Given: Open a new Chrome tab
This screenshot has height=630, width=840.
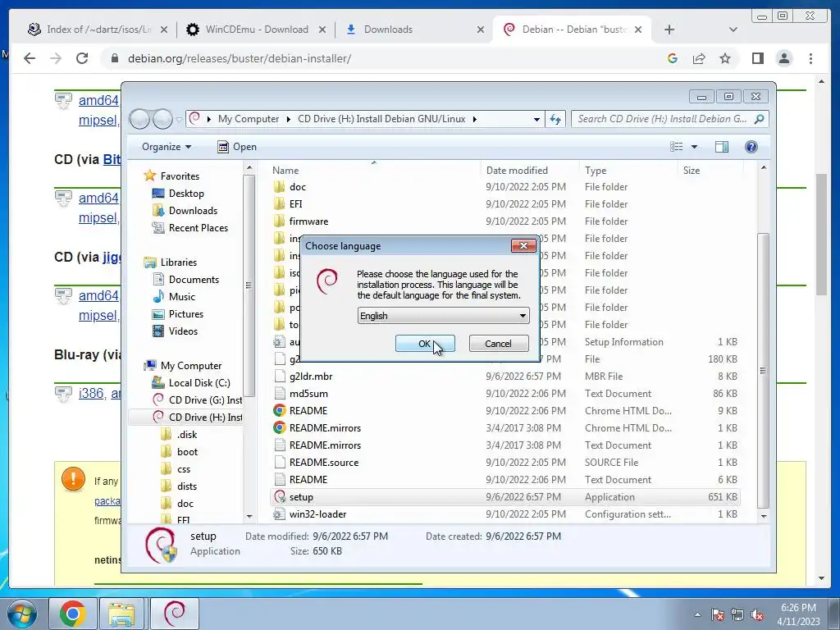Looking at the screenshot, I should pos(669,30).
